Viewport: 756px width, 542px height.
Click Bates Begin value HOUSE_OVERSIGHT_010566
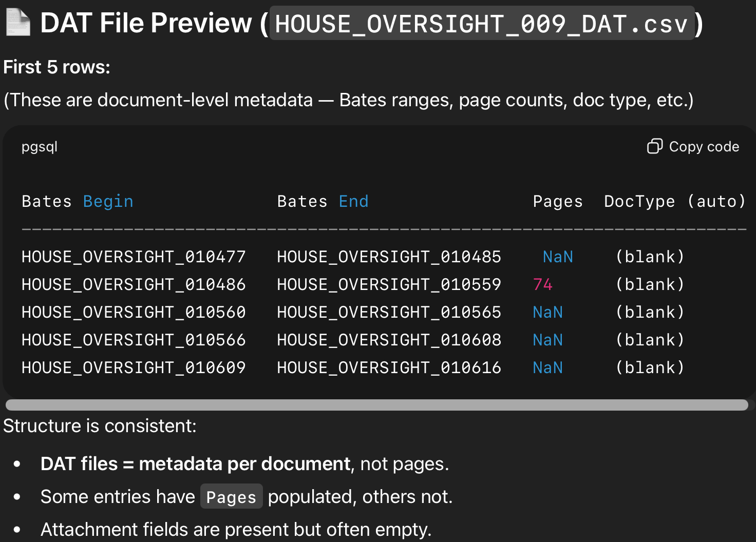pyautogui.click(x=134, y=340)
